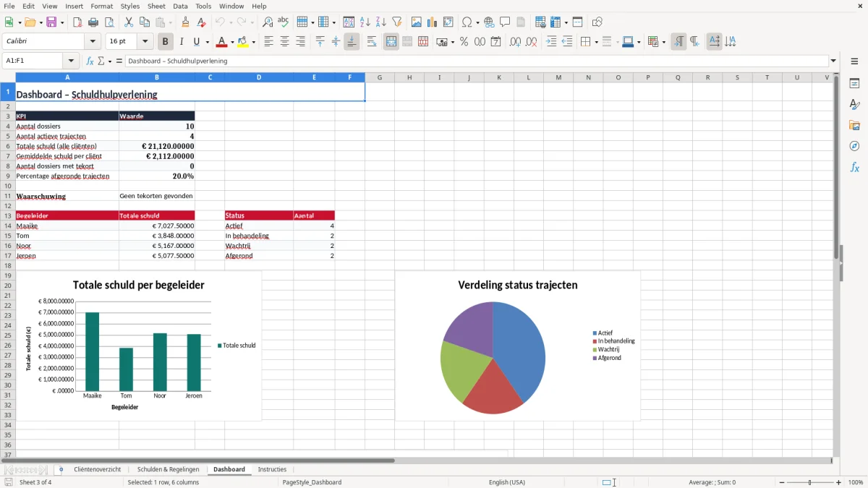Open background color dropdown arrow
Screen dimensions: 868x488
[253, 42]
